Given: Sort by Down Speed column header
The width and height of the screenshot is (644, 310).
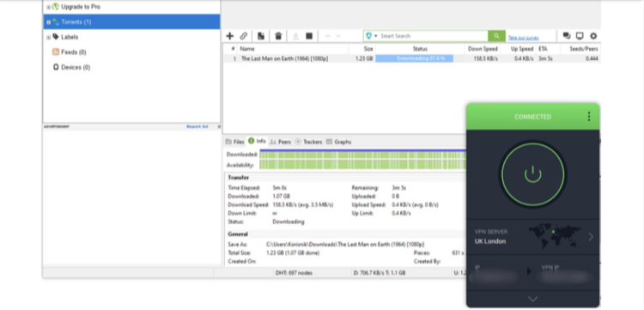Looking at the screenshot, I should (x=483, y=49).
